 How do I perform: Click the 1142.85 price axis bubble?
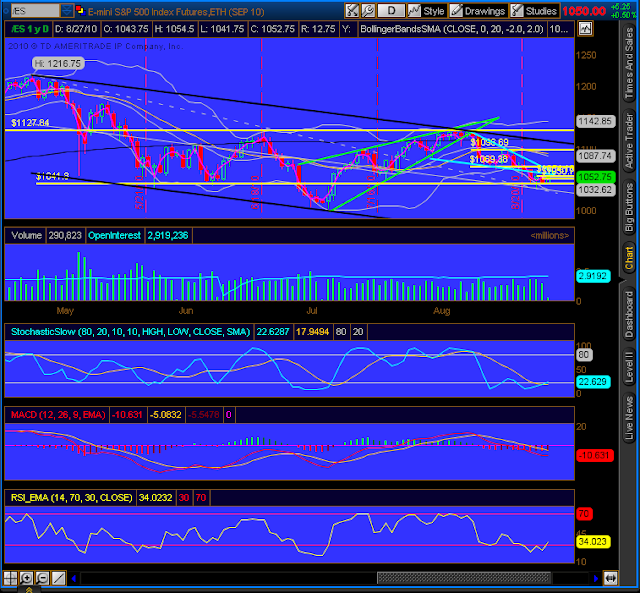(596, 121)
